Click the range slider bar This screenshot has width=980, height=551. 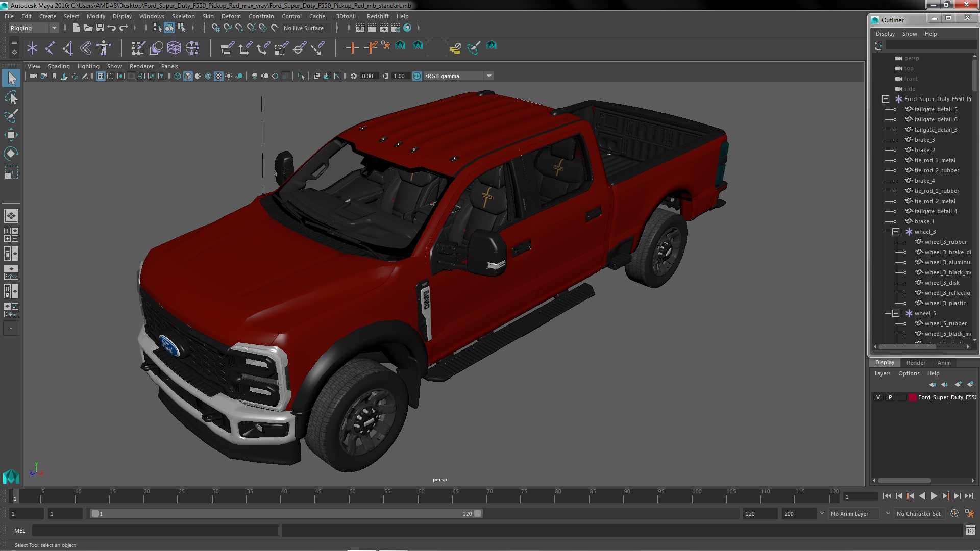coord(286,514)
